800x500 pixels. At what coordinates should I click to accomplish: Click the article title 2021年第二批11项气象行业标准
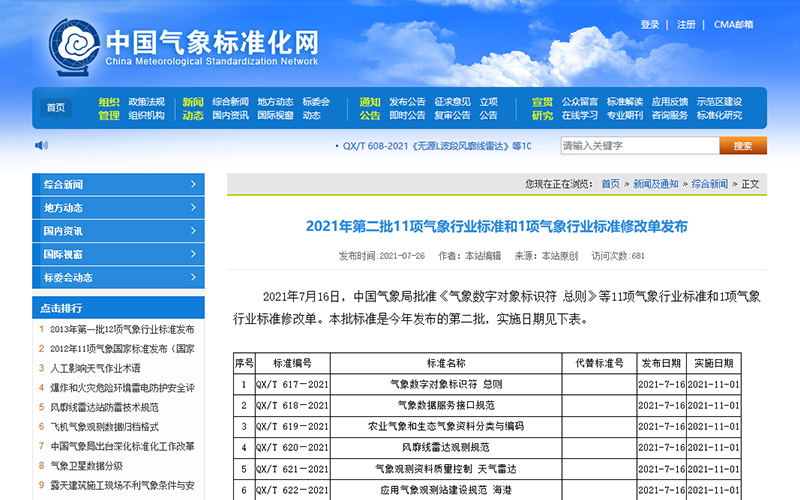click(x=496, y=226)
